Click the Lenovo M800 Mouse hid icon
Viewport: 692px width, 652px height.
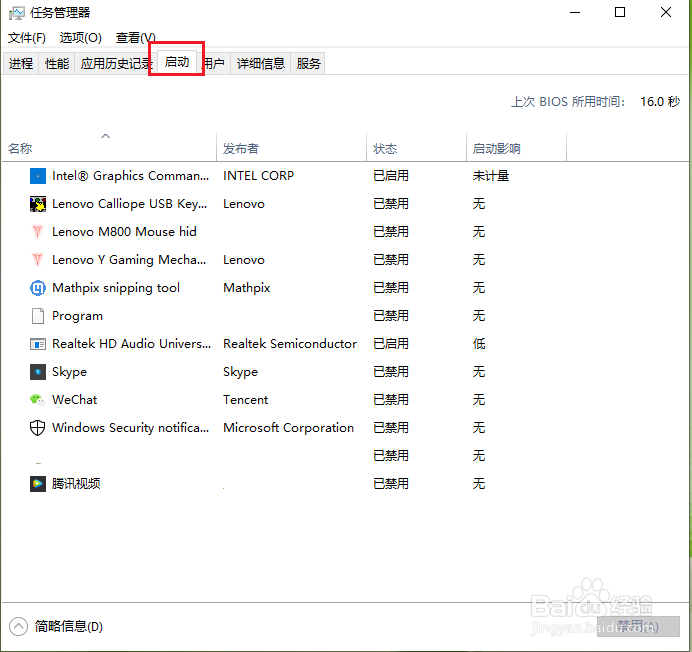[38, 232]
